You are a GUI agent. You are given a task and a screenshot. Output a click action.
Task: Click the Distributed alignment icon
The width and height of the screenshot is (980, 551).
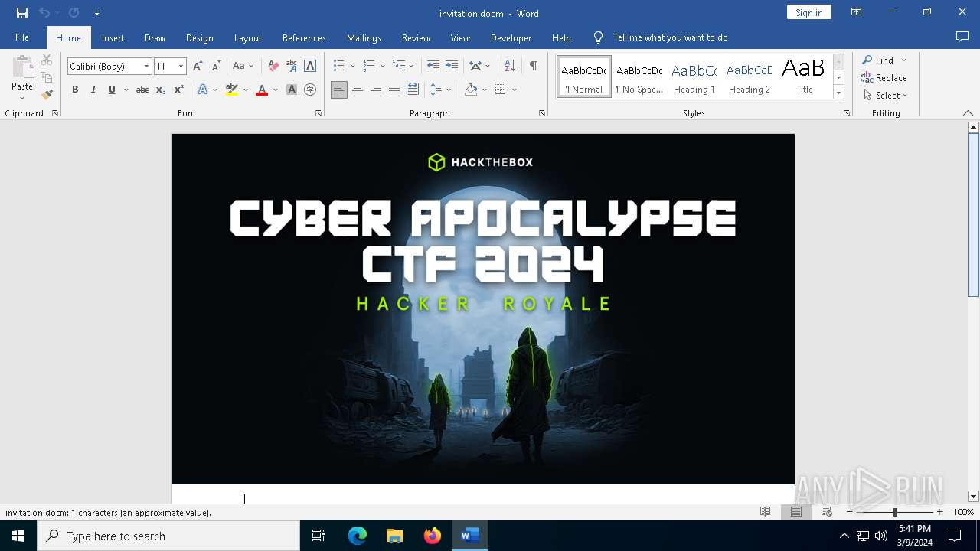pyautogui.click(x=413, y=90)
